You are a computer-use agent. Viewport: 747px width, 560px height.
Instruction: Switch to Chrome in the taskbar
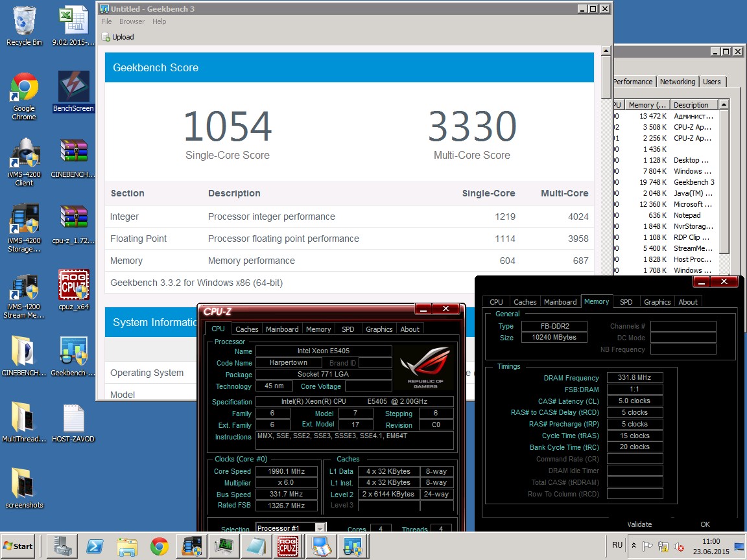(x=159, y=546)
